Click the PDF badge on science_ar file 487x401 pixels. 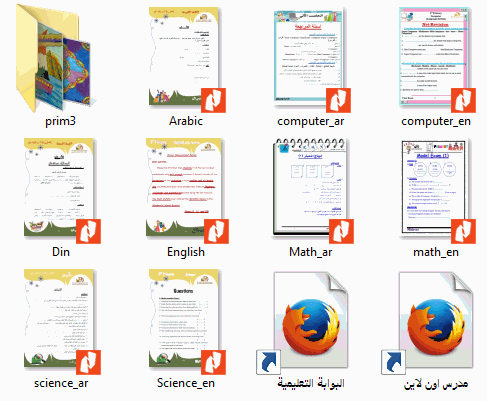pos(88,362)
